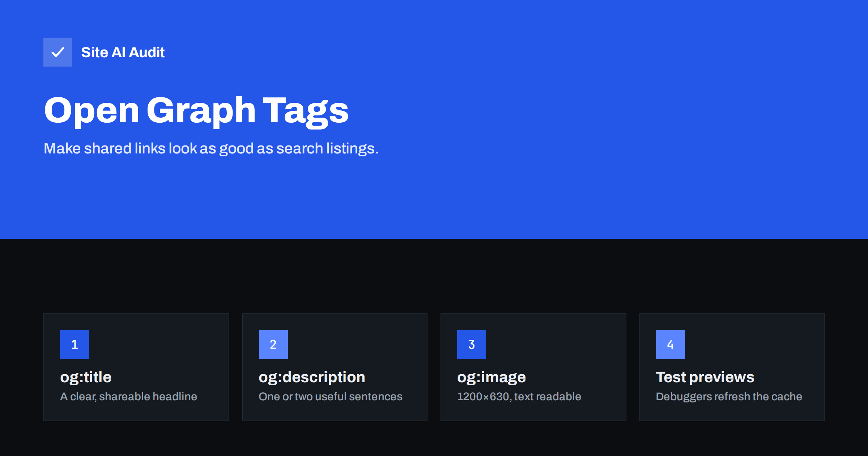Screen dimensions: 868x456
Task: Click the Site AI Audit brand text
Action: point(123,52)
